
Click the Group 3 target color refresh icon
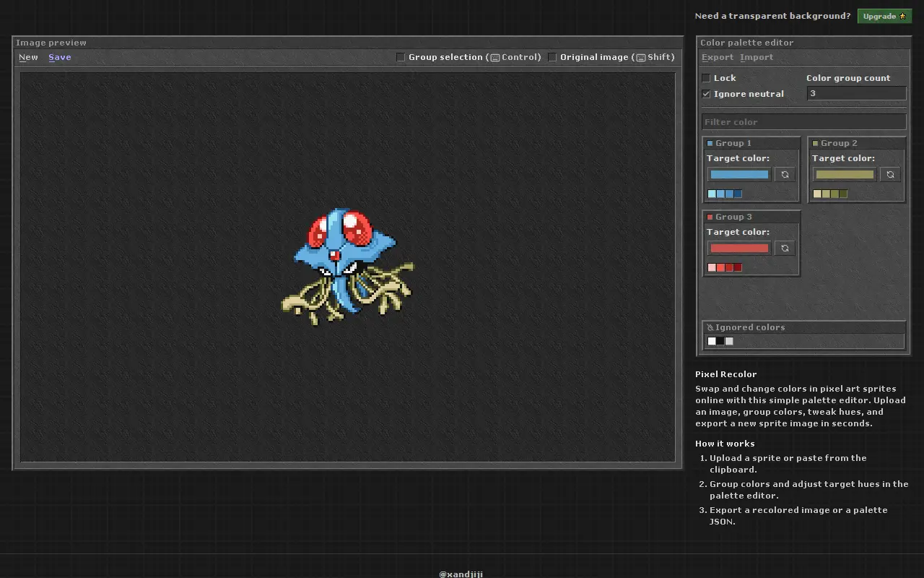tap(785, 248)
